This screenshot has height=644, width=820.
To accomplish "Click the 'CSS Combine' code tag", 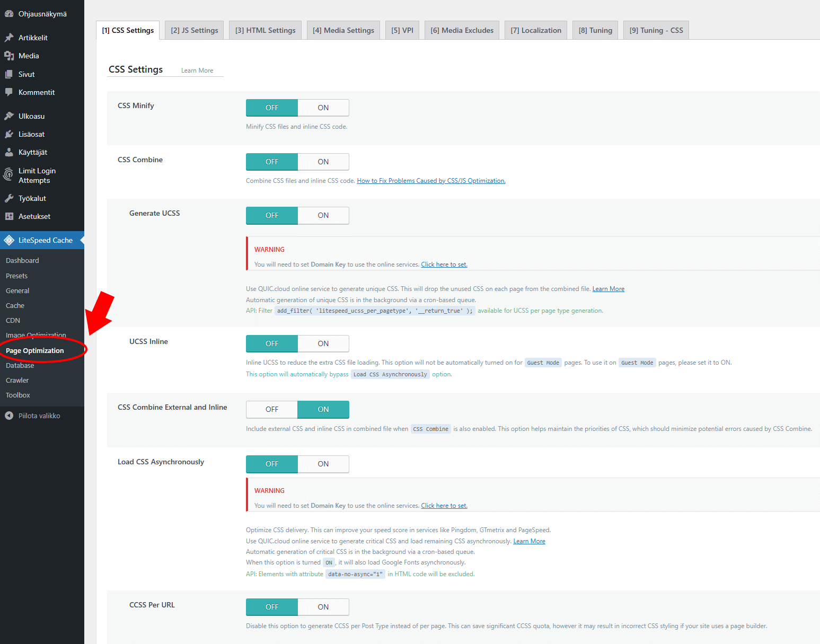I will tap(431, 429).
